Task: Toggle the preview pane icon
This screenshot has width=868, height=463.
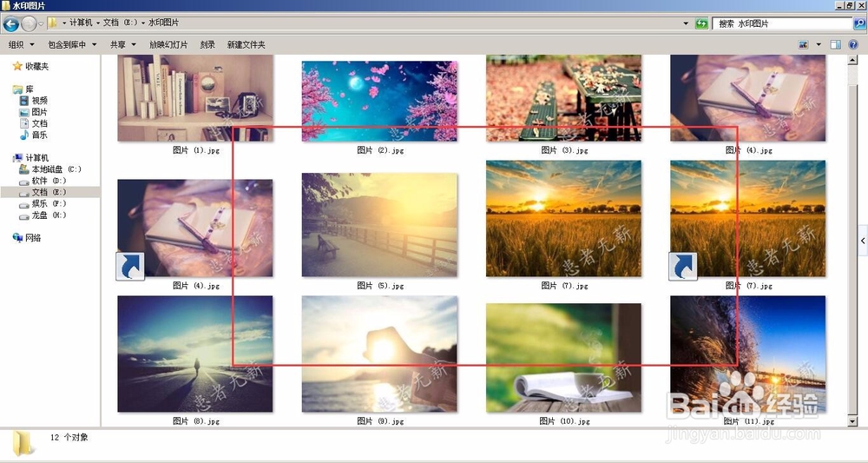Action: click(836, 45)
